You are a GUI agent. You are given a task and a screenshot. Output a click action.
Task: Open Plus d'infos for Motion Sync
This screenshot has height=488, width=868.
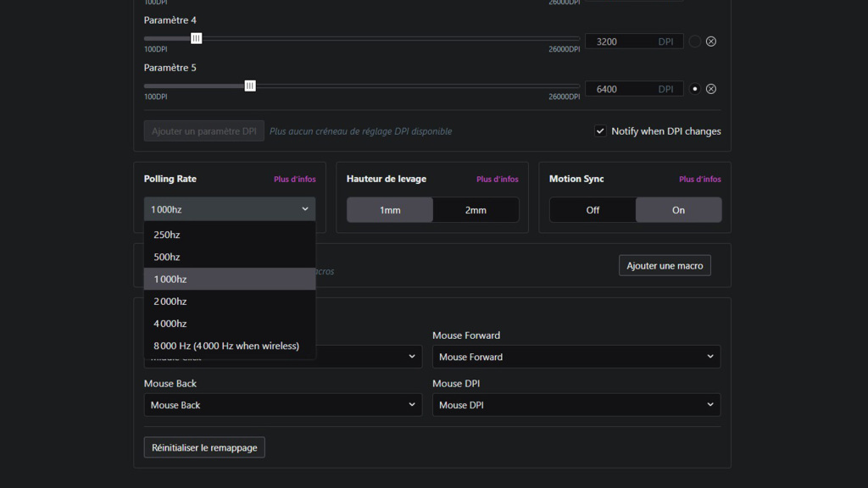[x=699, y=180]
